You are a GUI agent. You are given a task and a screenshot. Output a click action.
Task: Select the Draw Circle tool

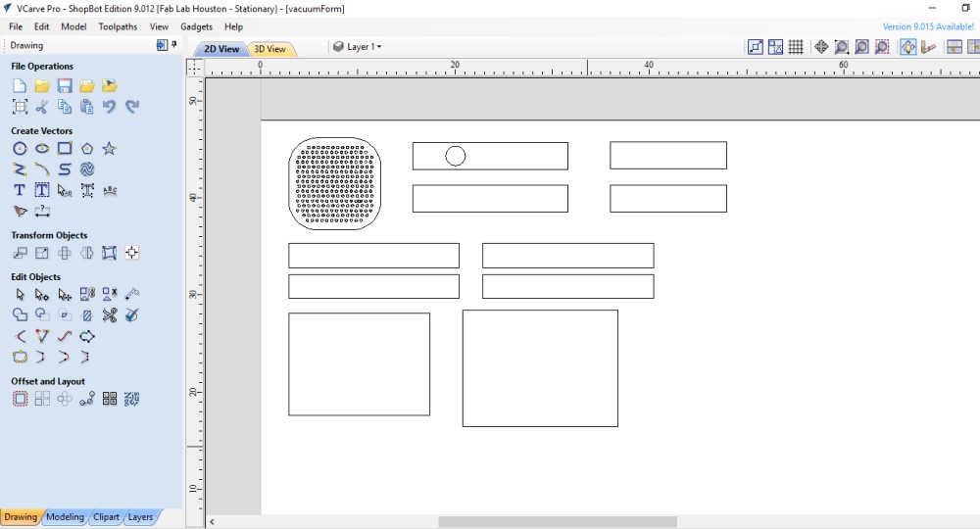(x=20, y=149)
